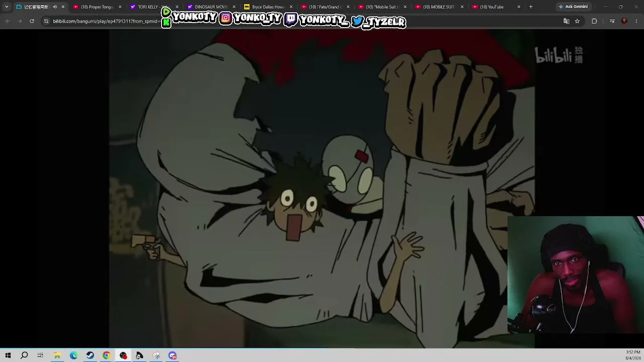Open the Chrome profile avatar
Image resolution: width=644 pixels, height=362 pixels.
pos(624,21)
